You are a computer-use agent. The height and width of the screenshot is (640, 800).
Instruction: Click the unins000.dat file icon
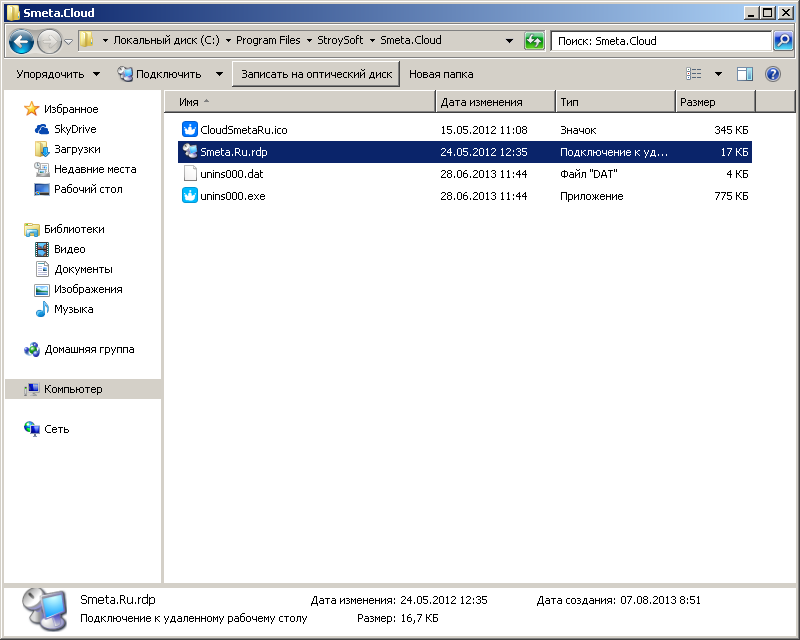pyautogui.click(x=190, y=174)
